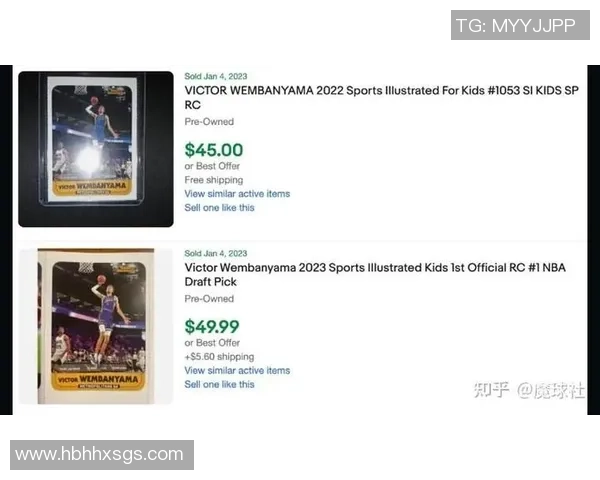Click 'Sell one like this' under the $49.99 listing
The height and width of the screenshot is (480, 600).
point(219,384)
